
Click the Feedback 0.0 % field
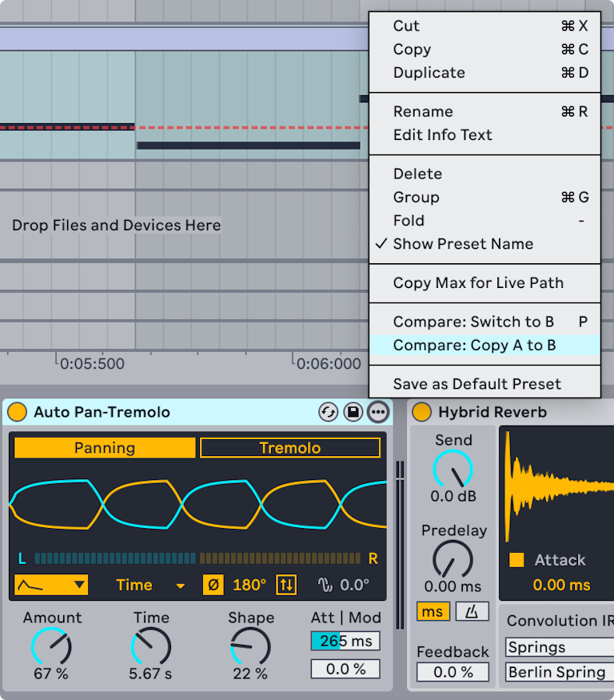(x=453, y=672)
